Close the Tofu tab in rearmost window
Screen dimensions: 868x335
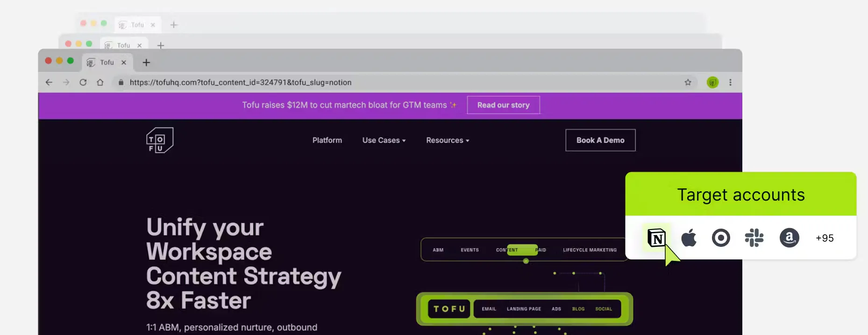tap(153, 25)
